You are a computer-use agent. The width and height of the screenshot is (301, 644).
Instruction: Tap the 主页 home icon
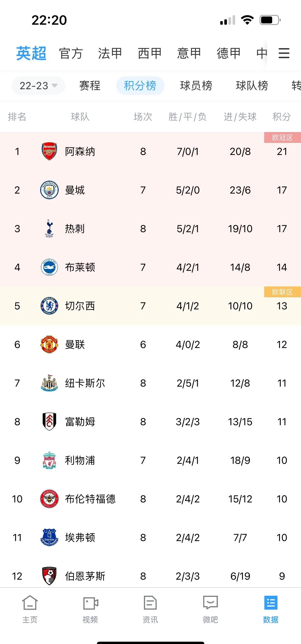coord(30,603)
